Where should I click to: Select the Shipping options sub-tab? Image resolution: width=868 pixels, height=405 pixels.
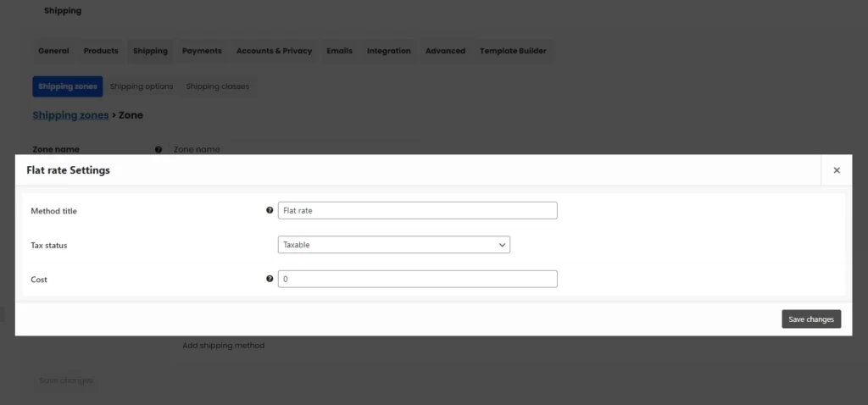click(142, 86)
